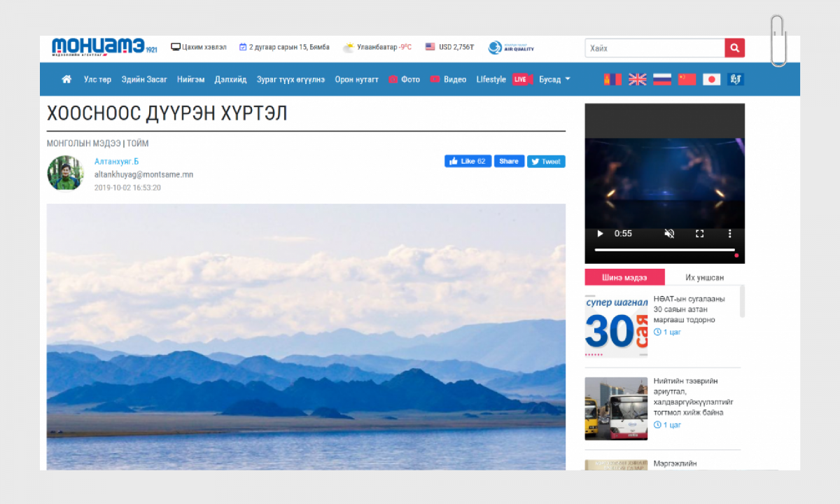Screen dimensions: 840x504
Task: Expand the Бусад dropdown menu
Action: pyautogui.click(x=554, y=79)
